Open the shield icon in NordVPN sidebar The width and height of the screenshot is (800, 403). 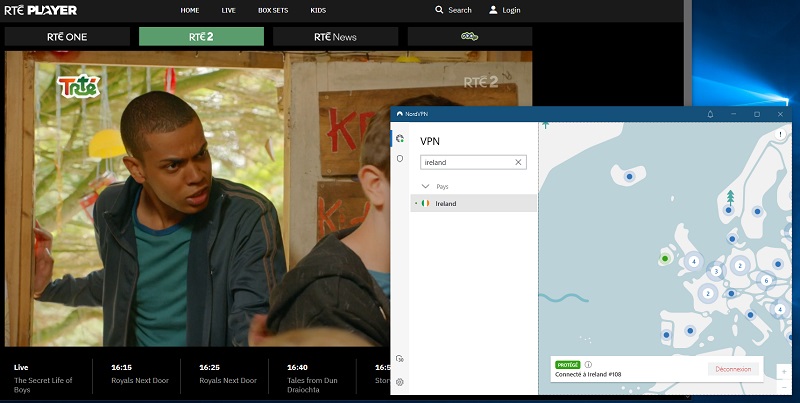pos(400,158)
